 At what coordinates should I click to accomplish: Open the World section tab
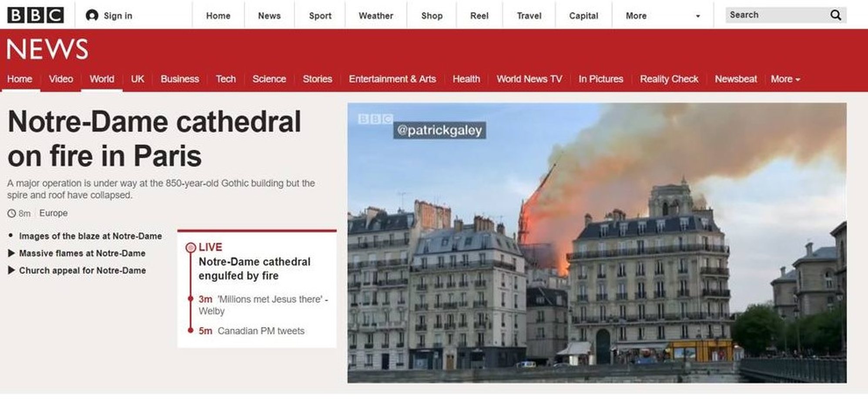(x=102, y=79)
